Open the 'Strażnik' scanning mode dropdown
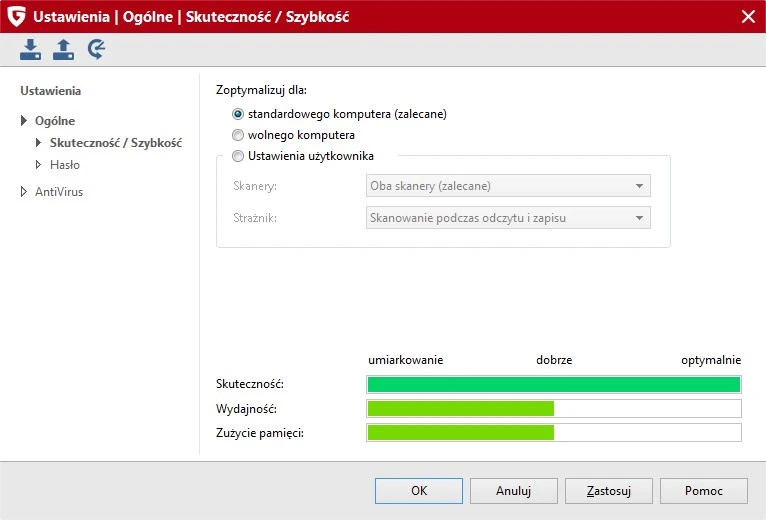 pos(508,218)
